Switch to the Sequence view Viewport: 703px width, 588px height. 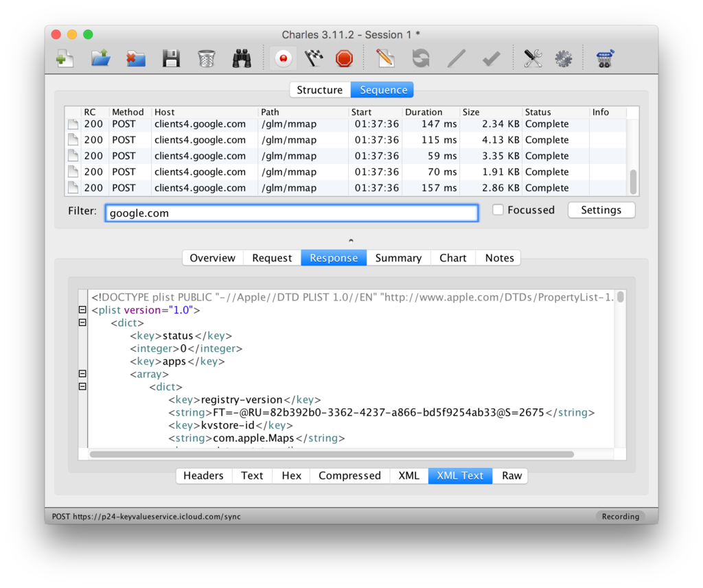point(383,90)
